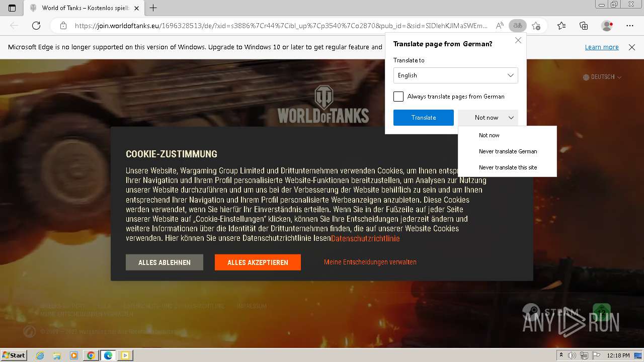Open the Learn more link

click(602, 47)
